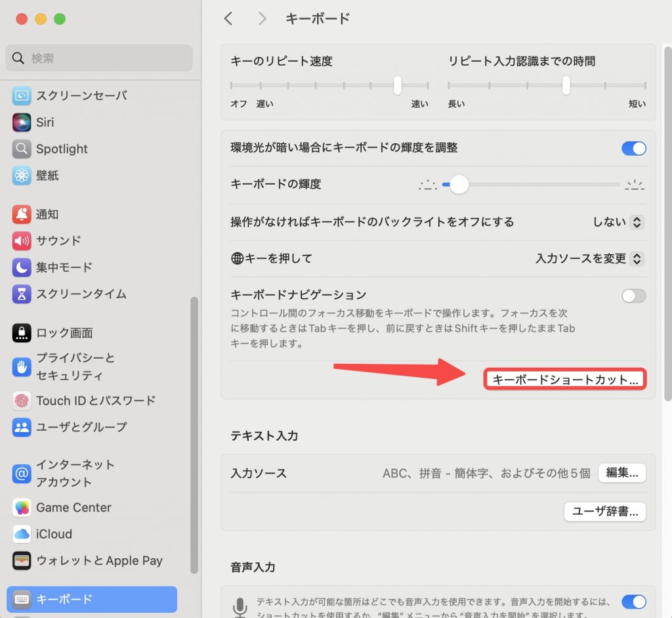The width and height of the screenshot is (672, 618).
Task: Toggle the 音声入力 dictation switch
Action: click(x=634, y=602)
